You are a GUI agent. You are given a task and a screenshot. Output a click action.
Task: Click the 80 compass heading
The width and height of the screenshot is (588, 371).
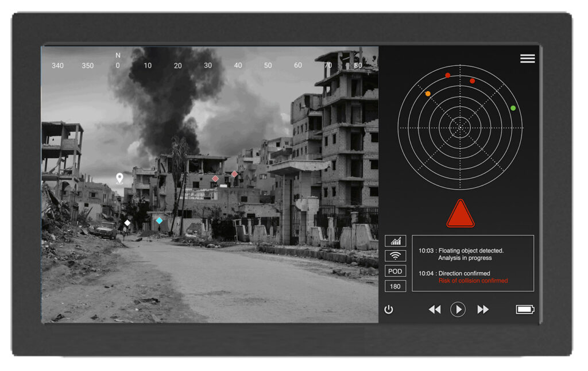358,65
